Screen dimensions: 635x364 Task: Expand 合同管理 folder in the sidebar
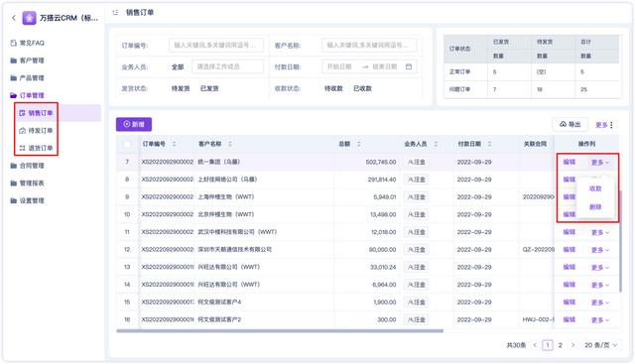pos(27,166)
